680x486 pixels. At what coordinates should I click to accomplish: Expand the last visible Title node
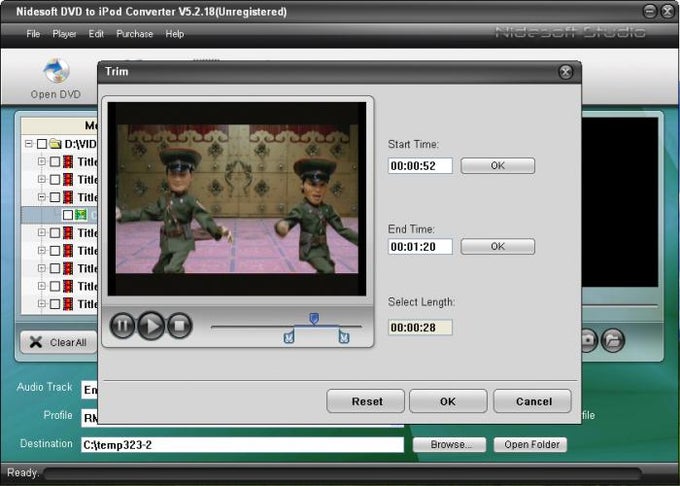click(x=42, y=303)
